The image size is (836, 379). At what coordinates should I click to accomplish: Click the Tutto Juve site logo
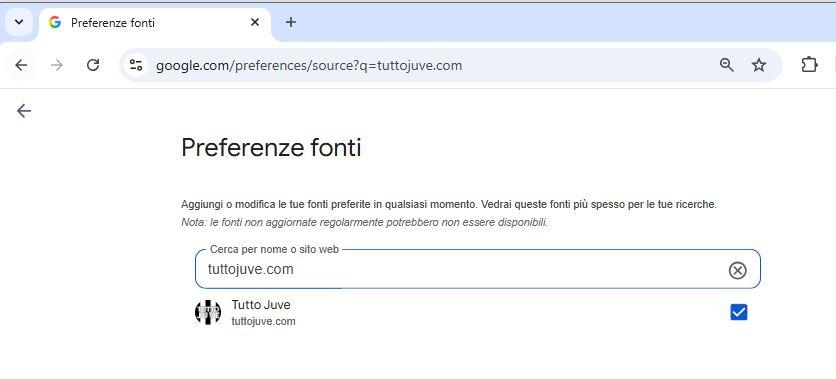(208, 312)
